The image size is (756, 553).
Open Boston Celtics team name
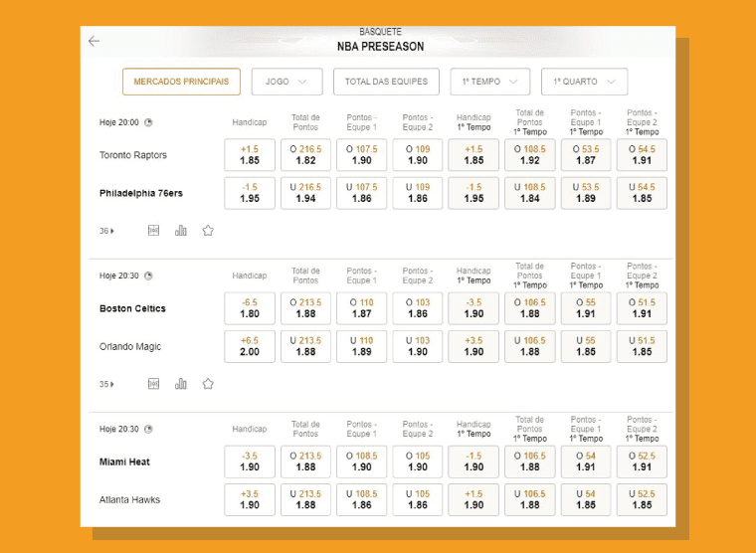point(132,308)
